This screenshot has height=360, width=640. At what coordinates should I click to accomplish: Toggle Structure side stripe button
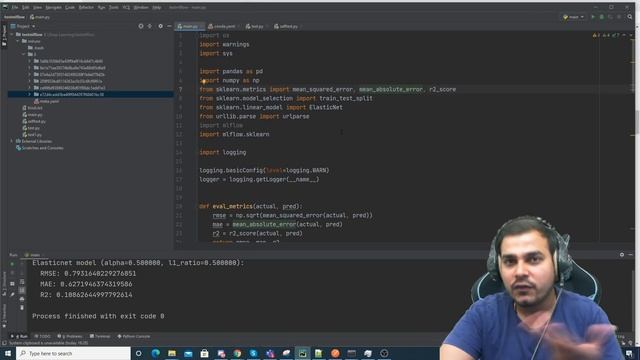4,284
